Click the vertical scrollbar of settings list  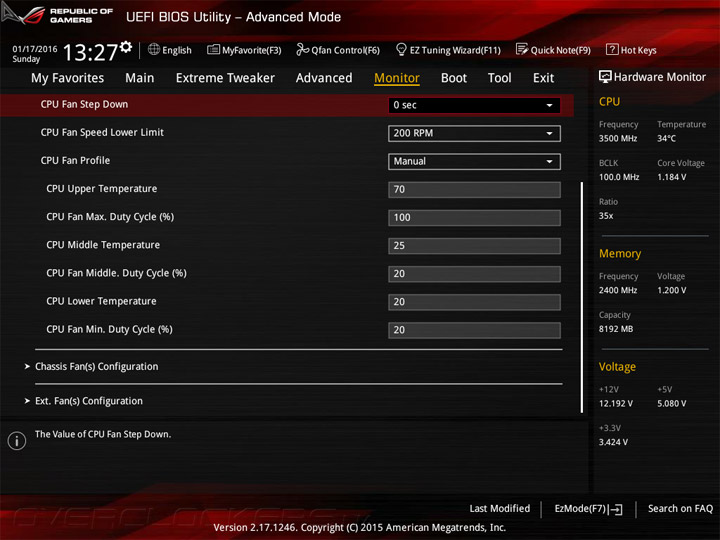582,297
